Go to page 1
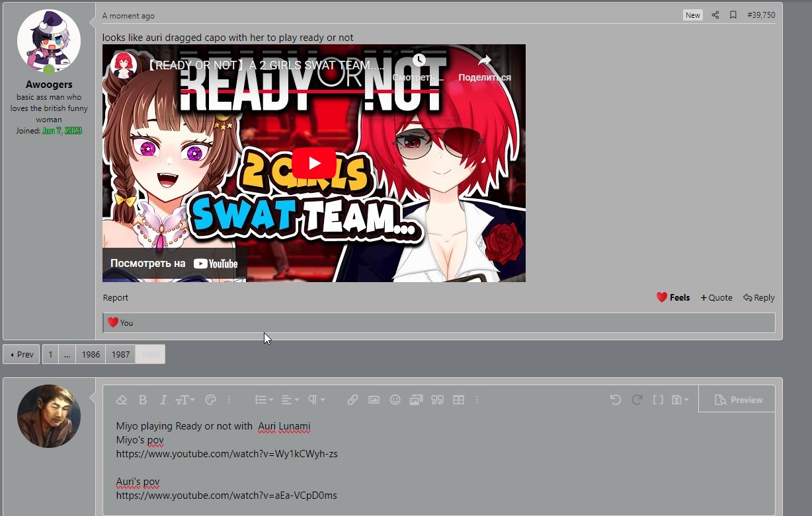812x516 pixels. click(x=50, y=354)
